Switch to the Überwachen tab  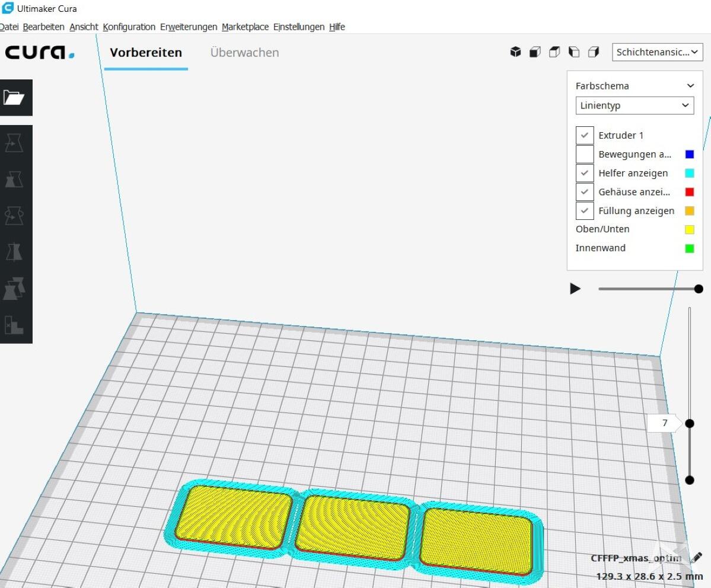(x=244, y=52)
